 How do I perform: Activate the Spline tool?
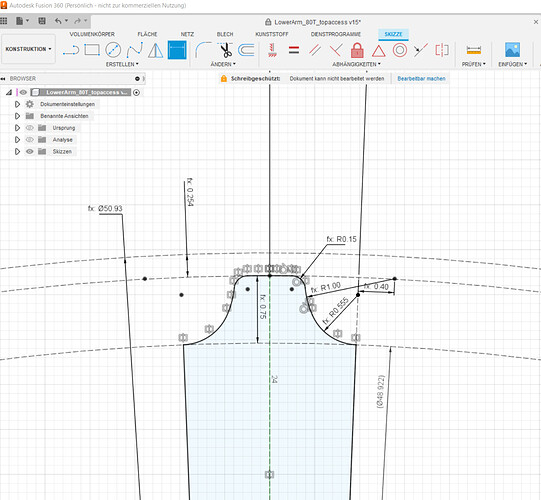coord(135,50)
